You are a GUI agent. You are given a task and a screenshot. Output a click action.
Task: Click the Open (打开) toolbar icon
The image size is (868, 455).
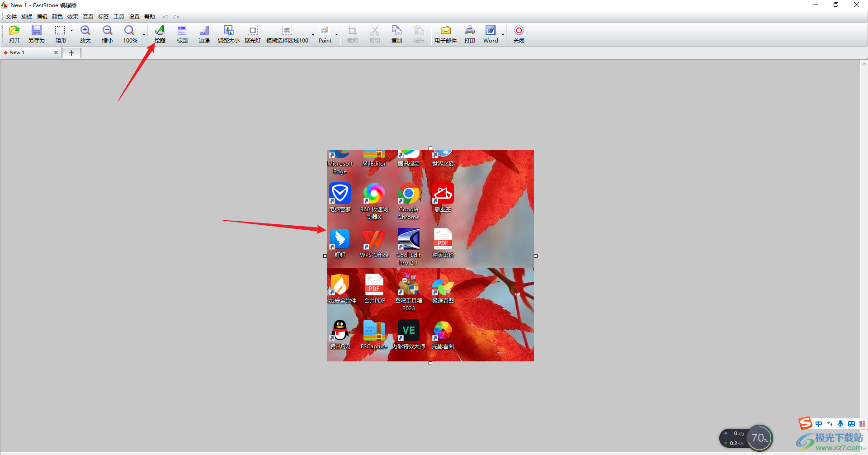point(14,34)
